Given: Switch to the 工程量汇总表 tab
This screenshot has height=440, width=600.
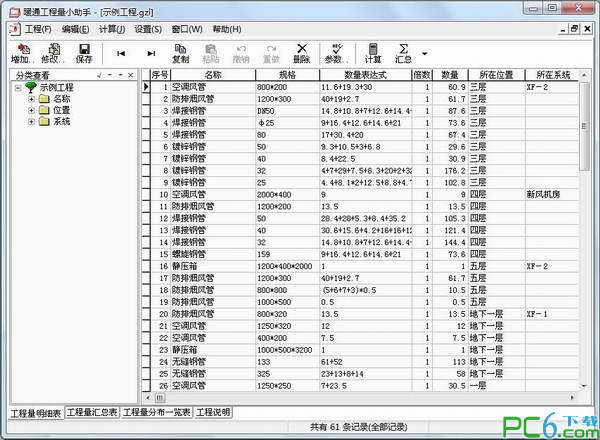Looking at the screenshot, I should coord(92,412).
